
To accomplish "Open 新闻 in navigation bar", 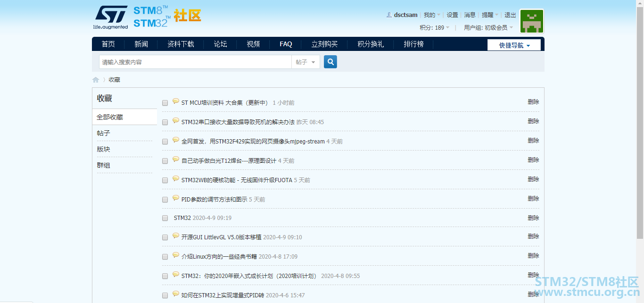I will 141,44.
